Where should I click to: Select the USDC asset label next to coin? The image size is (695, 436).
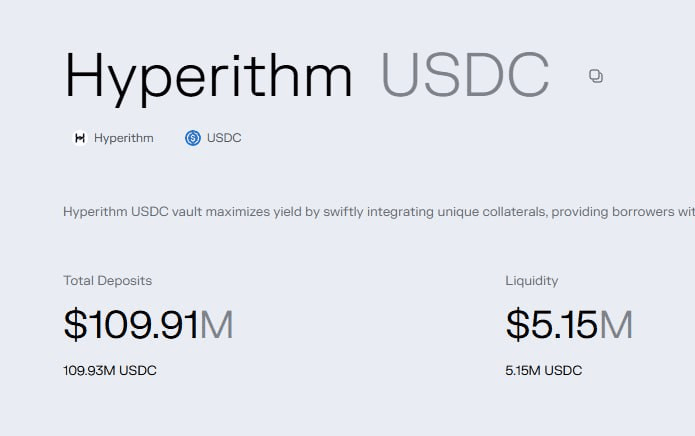point(224,138)
